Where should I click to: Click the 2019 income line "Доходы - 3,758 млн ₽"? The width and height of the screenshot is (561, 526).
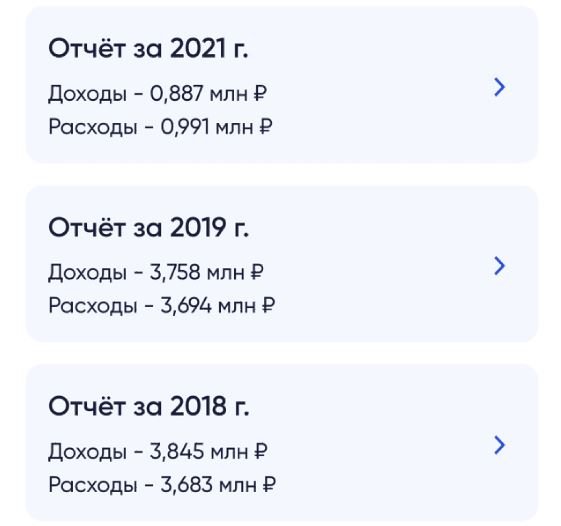coord(156,273)
